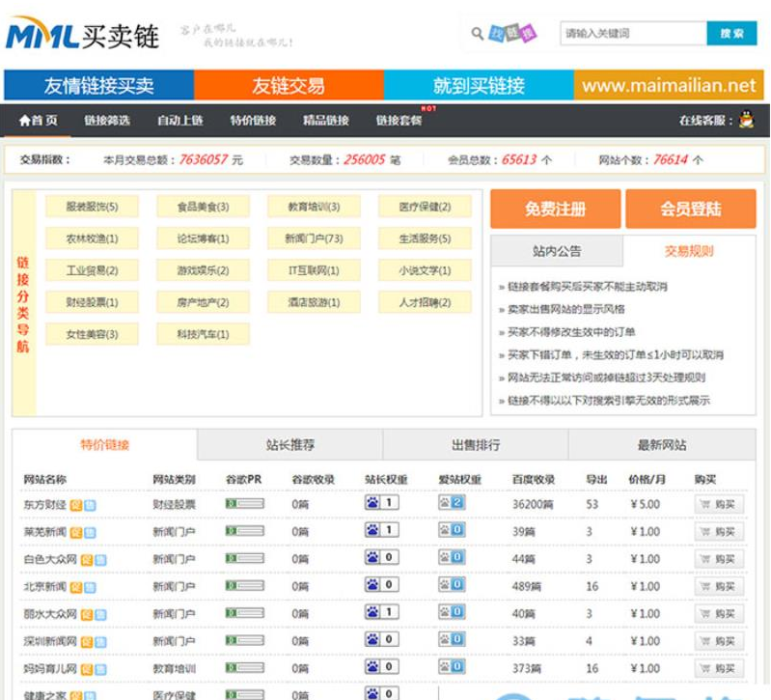
Task: Click orange 促 badge beside 妈妈育儿网
Action: pyautogui.click(x=87, y=668)
